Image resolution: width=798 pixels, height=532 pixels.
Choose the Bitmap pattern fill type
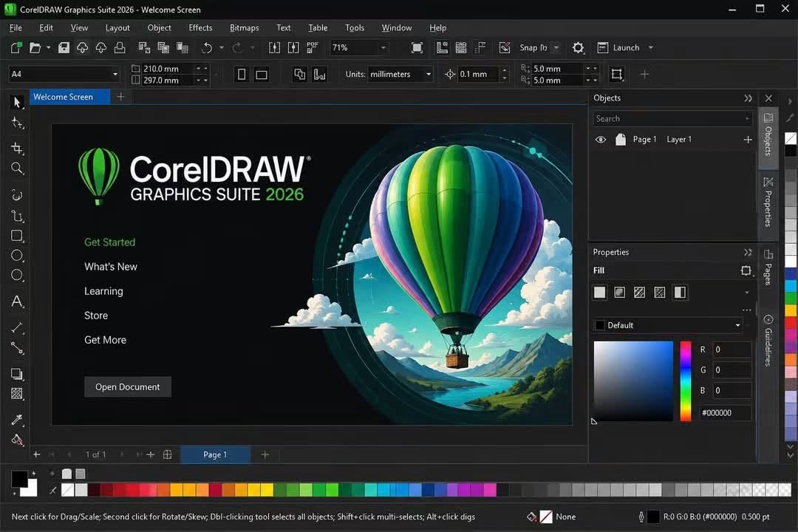coord(660,292)
